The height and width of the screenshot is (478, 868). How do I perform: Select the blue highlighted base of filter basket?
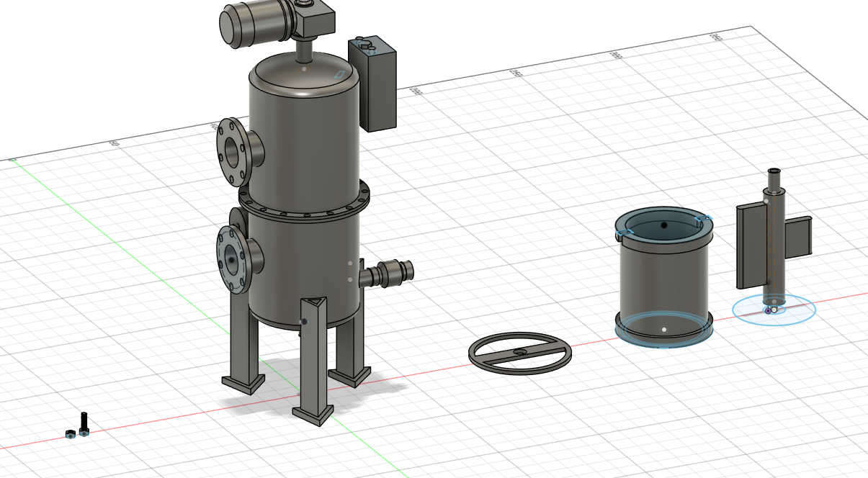[x=663, y=333]
